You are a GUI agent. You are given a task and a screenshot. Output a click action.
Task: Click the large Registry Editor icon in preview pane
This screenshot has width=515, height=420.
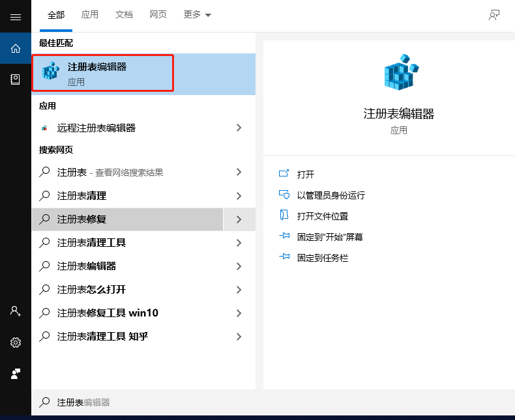[401, 72]
